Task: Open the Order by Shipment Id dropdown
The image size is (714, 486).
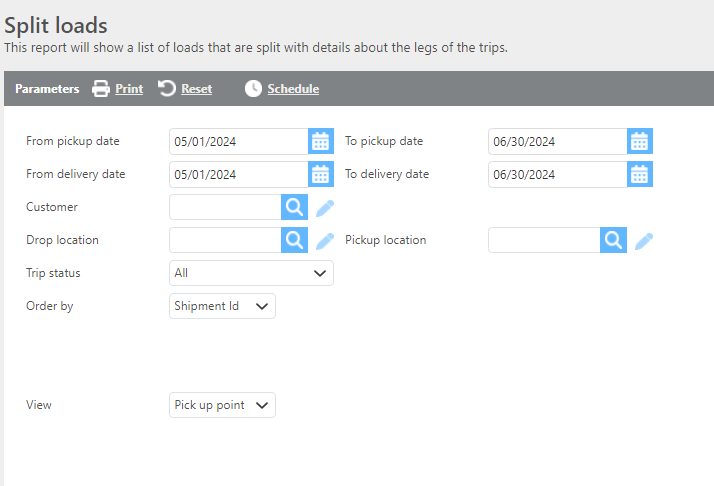Action: 222,306
